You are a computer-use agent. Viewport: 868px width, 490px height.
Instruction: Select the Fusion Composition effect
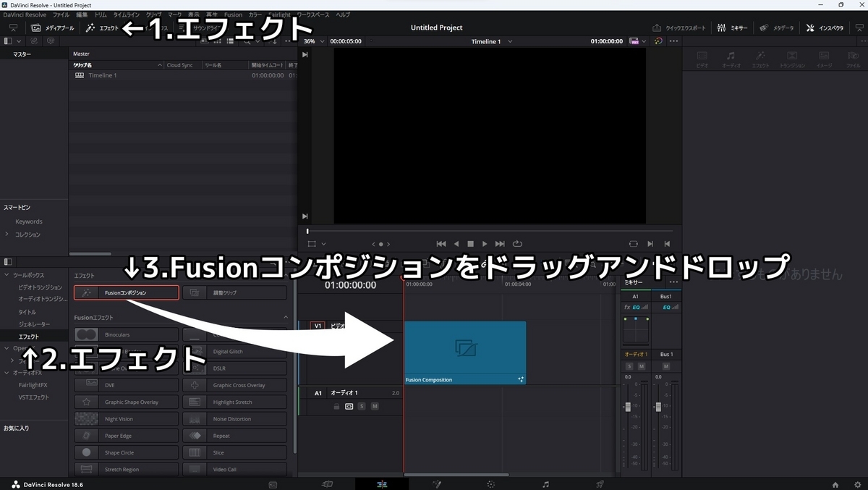click(x=126, y=292)
